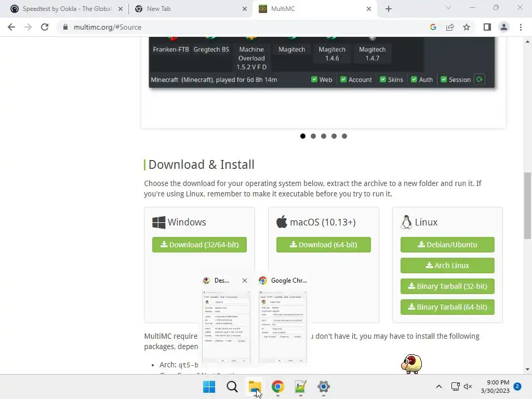The height and width of the screenshot is (399, 532).
Task: Select the fourth carousel dot
Action: (334, 136)
